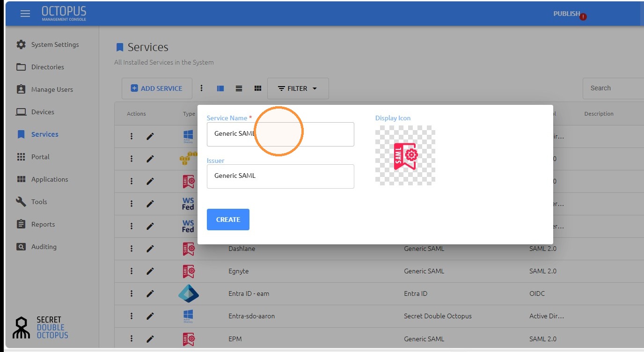This screenshot has width=644, height=352.
Task: Click the Add Service button
Action: pyautogui.click(x=157, y=88)
